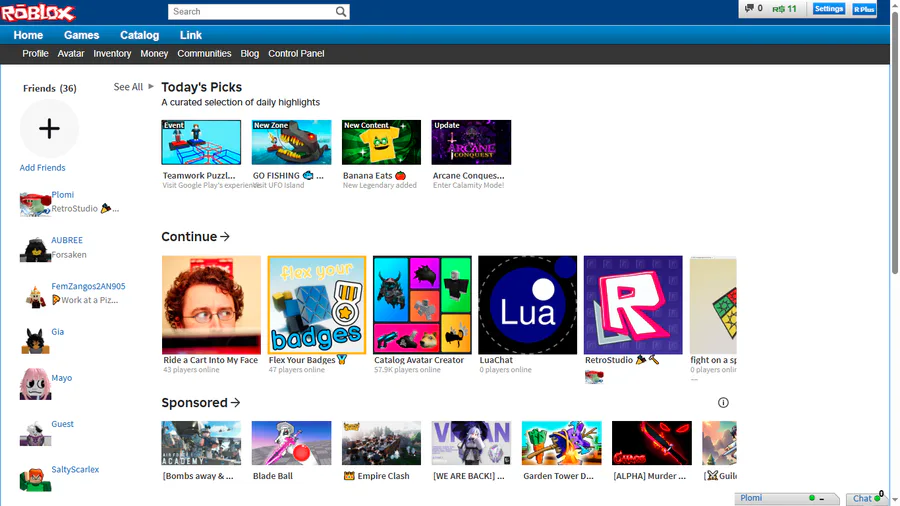Go to Profile in the submenu

[x=35, y=53]
